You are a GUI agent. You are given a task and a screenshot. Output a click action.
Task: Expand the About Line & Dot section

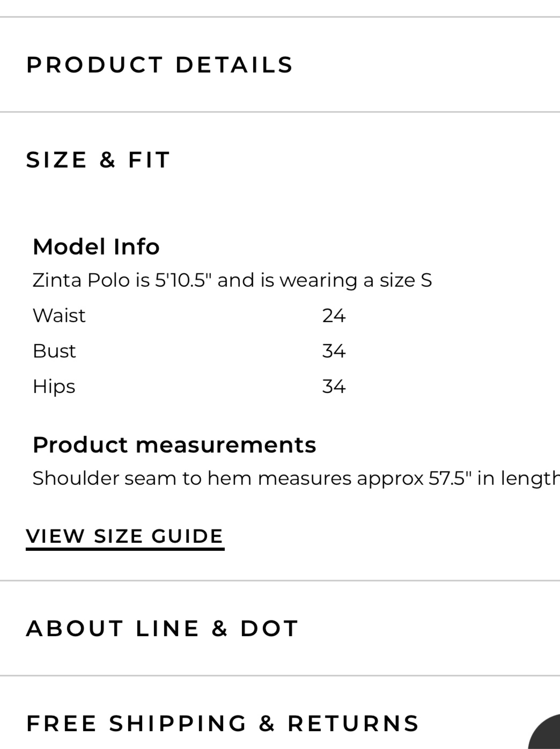pyautogui.click(x=280, y=628)
